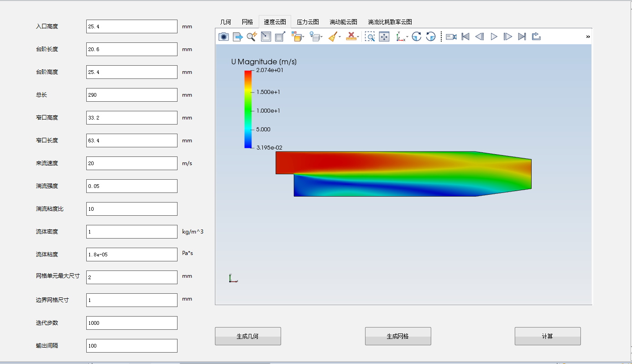
Task: Click the 窄口高度 input field
Action: [132, 118]
